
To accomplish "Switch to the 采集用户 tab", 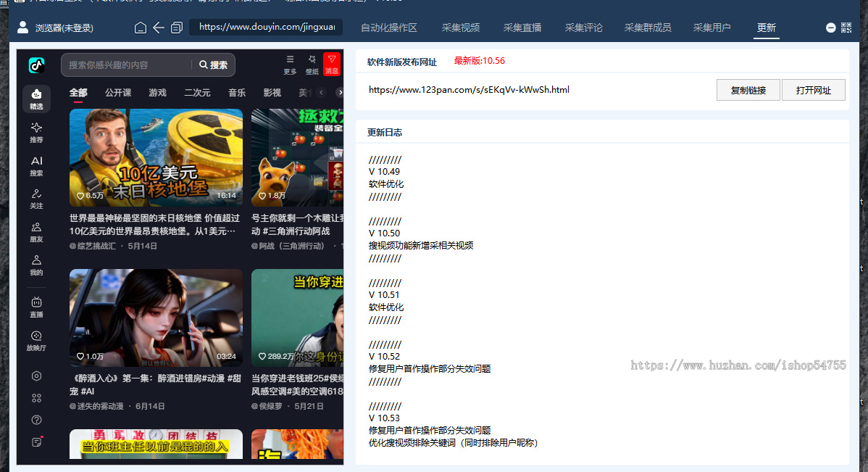I will tap(712, 28).
